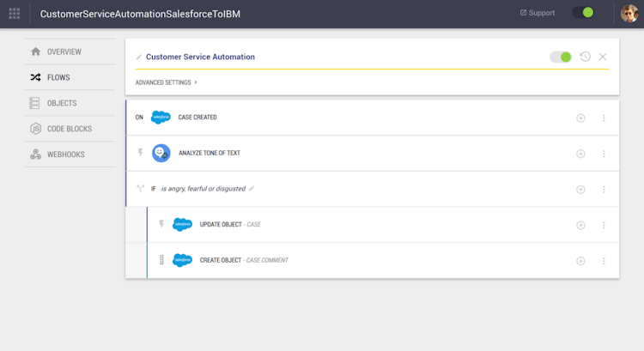Close the Customer Service Automation flow panel
Screen dimensions: 644x351
(x=603, y=57)
